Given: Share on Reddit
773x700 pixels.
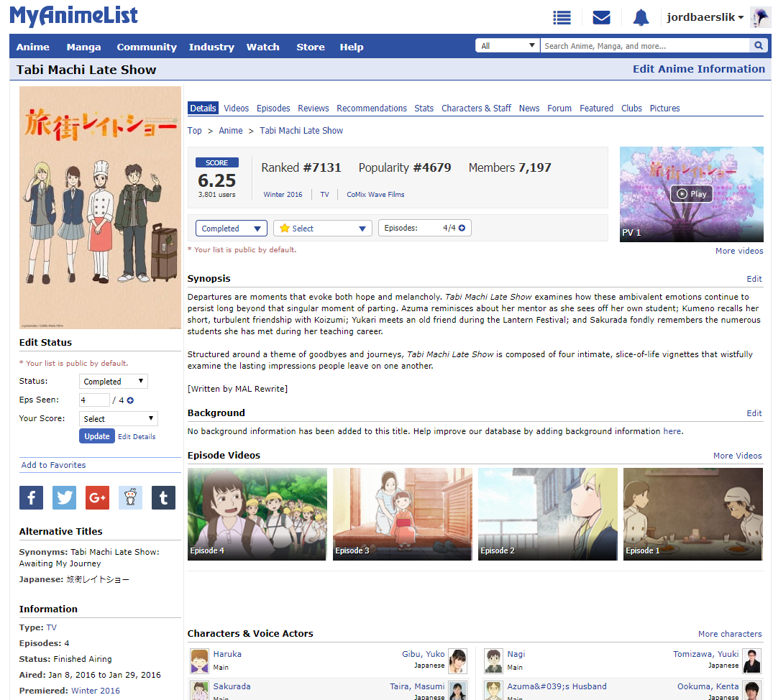Looking at the screenshot, I should (130, 497).
